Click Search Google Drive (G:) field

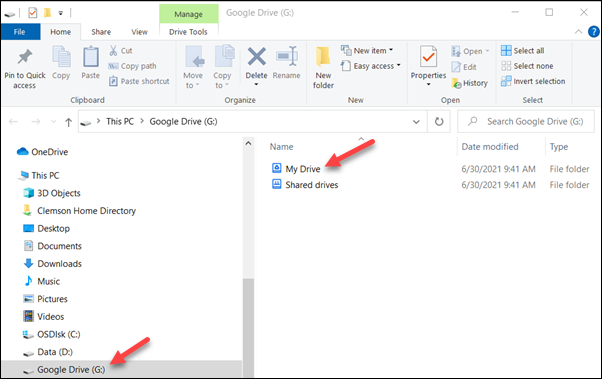coord(526,122)
